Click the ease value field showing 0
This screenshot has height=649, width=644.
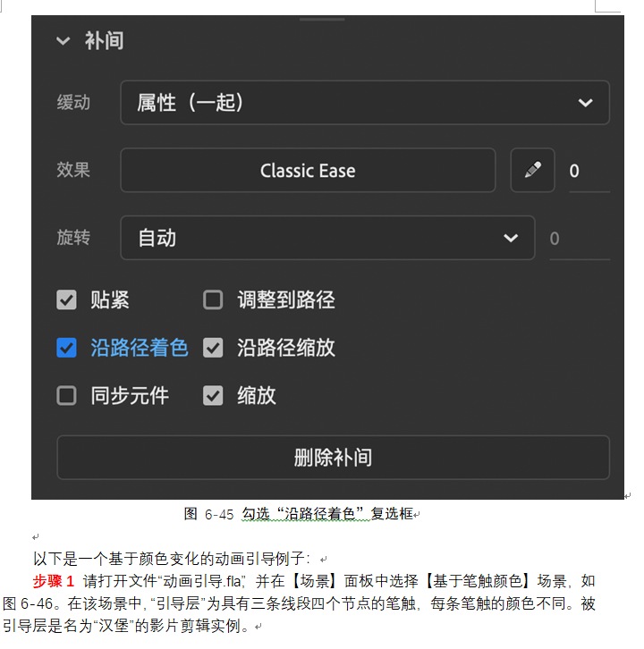tap(589, 171)
